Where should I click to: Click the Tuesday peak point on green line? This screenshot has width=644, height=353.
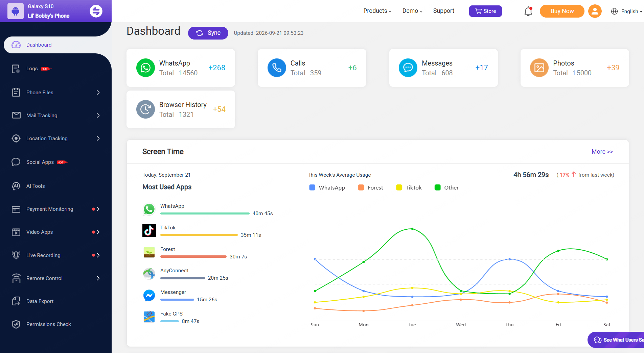[412, 229]
